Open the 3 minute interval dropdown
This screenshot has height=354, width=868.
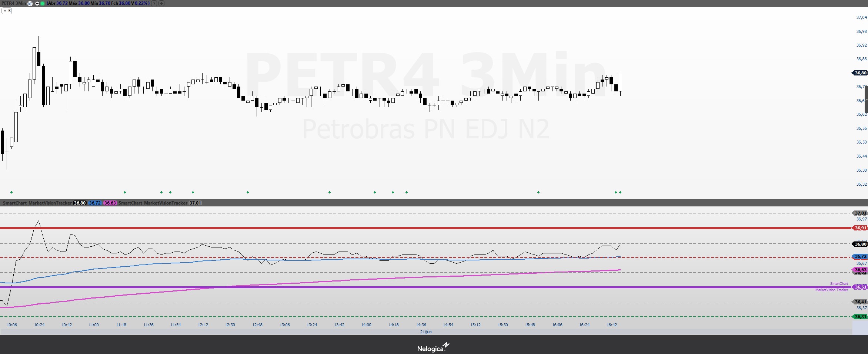7,11
